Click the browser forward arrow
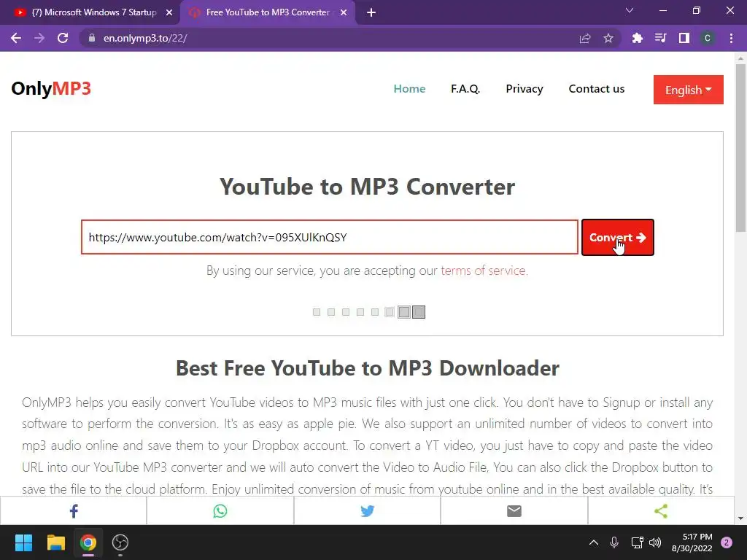This screenshot has width=747, height=560. click(39, 38)
